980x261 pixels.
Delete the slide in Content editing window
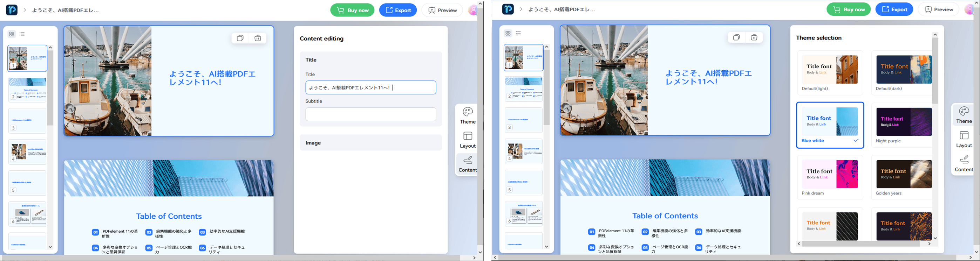[258, 38]
